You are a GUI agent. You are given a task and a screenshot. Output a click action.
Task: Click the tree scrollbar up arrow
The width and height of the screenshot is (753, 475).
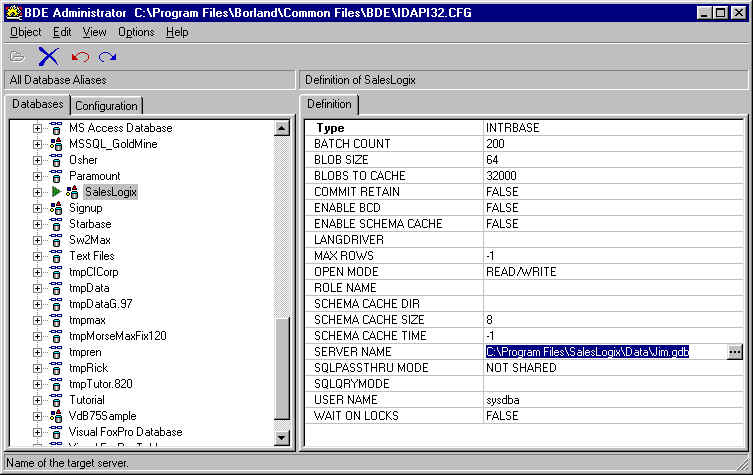click(282, 128)
